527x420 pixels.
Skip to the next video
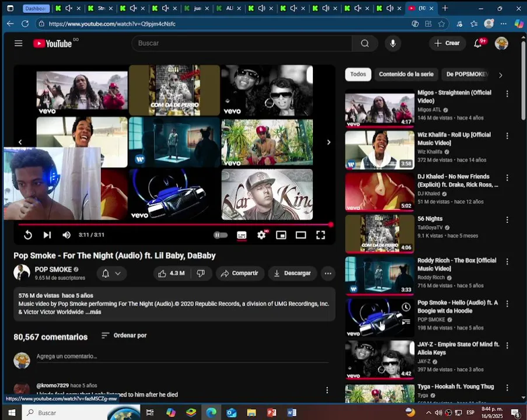(x=47, y=235)
